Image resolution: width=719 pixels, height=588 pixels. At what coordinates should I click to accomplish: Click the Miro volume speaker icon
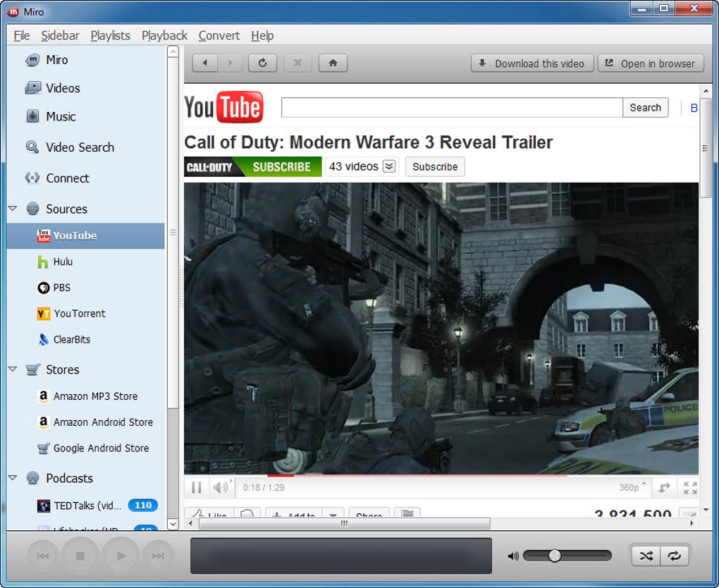tap(512, 556)
